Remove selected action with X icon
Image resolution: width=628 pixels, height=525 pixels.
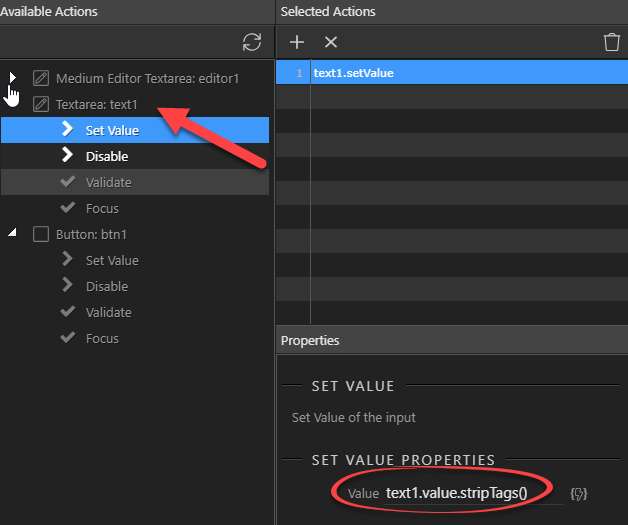click(331, 42)
